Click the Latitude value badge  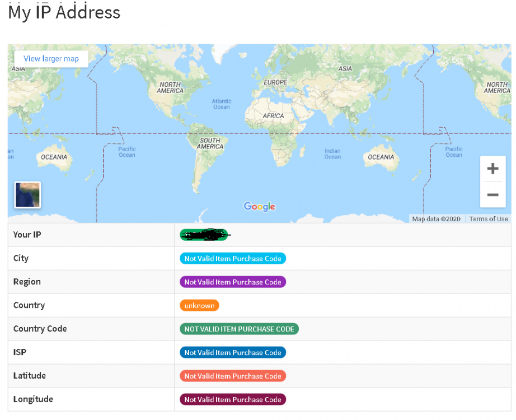pyautogui.click(x=233, y=376)
